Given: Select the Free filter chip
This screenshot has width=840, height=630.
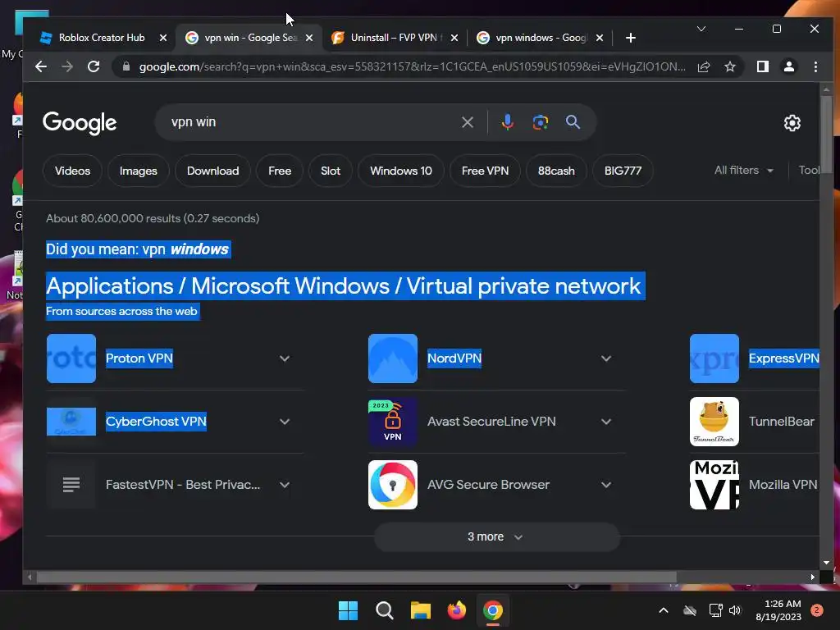Looking at the screenshot, I should tap(280, 171).
